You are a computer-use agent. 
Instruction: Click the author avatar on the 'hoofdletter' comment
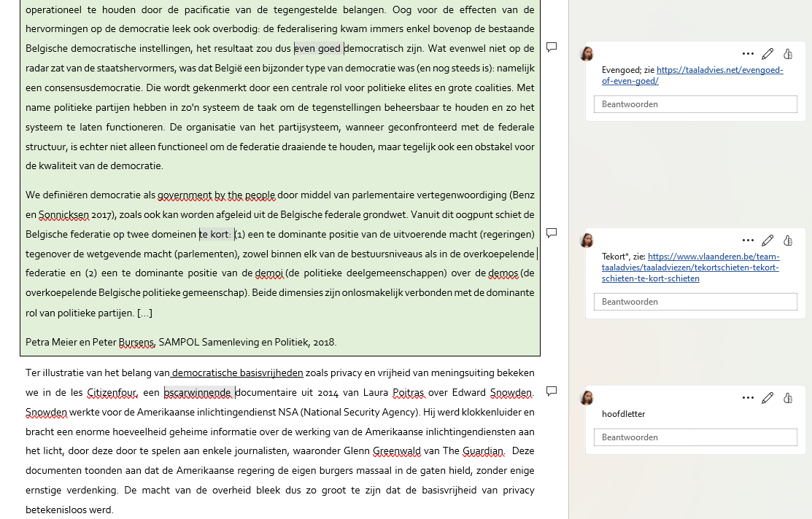click(x=587, y=398)
